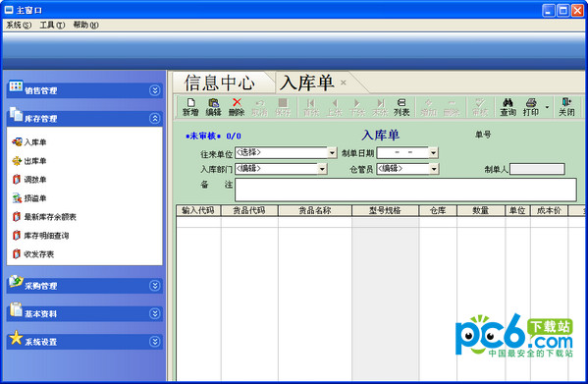The height and width of the screenshot is (384, 588).
Task: Click the 打印 (Print) printer icon
Action: (531, 107)
